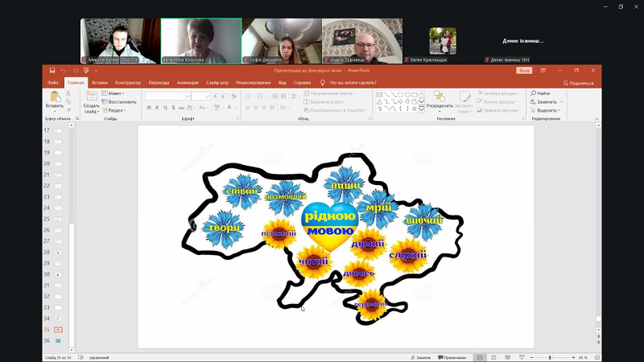Open the Layout (Макет) dropdown
The height and width of the screenshot is (362, 644).
point(115,93)
